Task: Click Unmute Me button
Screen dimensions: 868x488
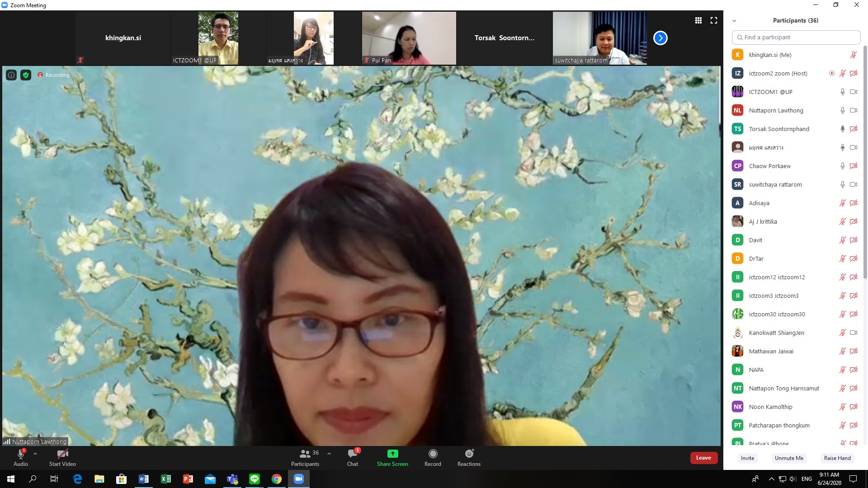Action: 789,458
